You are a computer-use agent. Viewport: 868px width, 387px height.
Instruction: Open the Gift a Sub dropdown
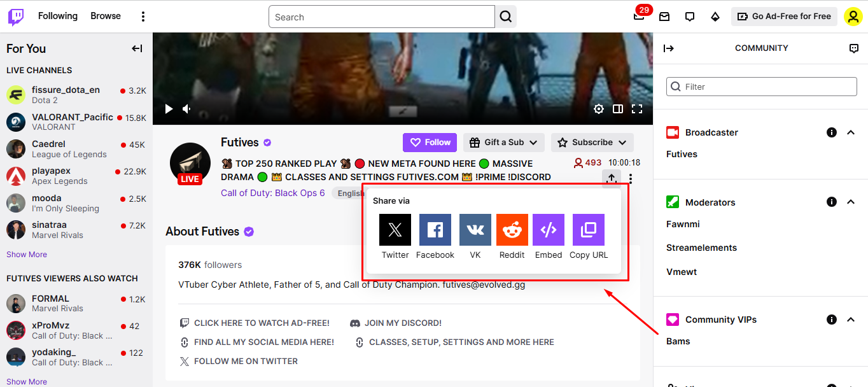pos(504,143)
